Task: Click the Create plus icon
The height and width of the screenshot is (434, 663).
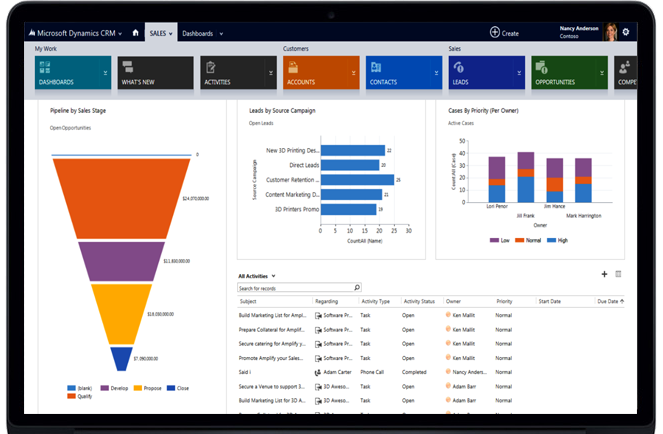Action: pyautogui.click(x=495, y=33)
